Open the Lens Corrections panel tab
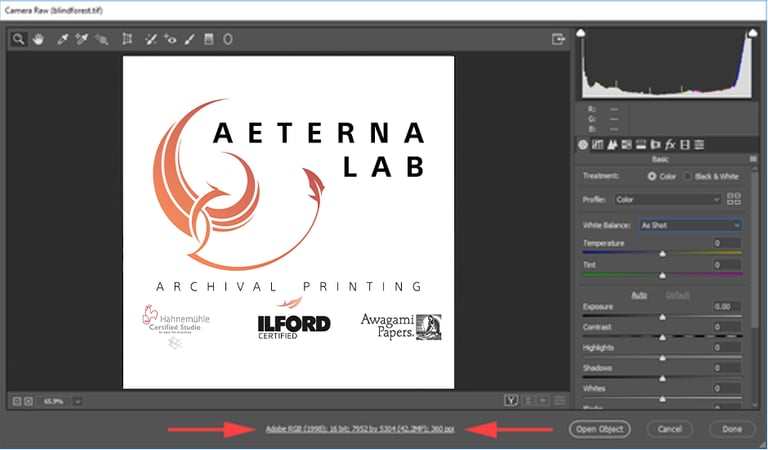The width and height of the screenshot is (768, 450). pyautogui.click(x=655, y=145)
